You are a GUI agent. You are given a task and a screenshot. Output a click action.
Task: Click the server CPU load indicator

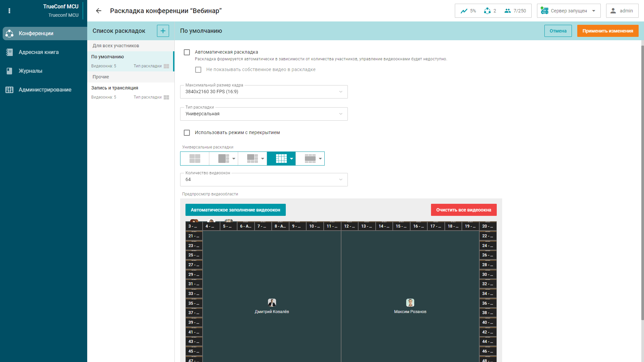[468, 11]
